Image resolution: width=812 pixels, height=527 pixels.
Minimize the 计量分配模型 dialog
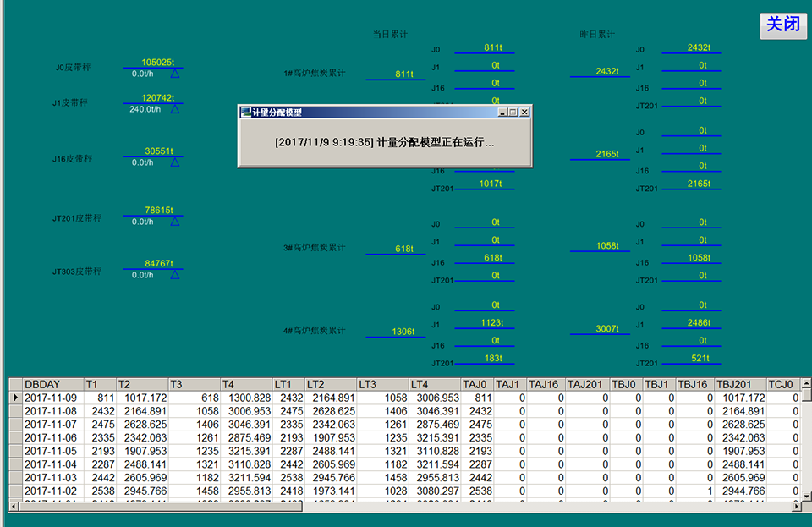(x=503, y=112)
